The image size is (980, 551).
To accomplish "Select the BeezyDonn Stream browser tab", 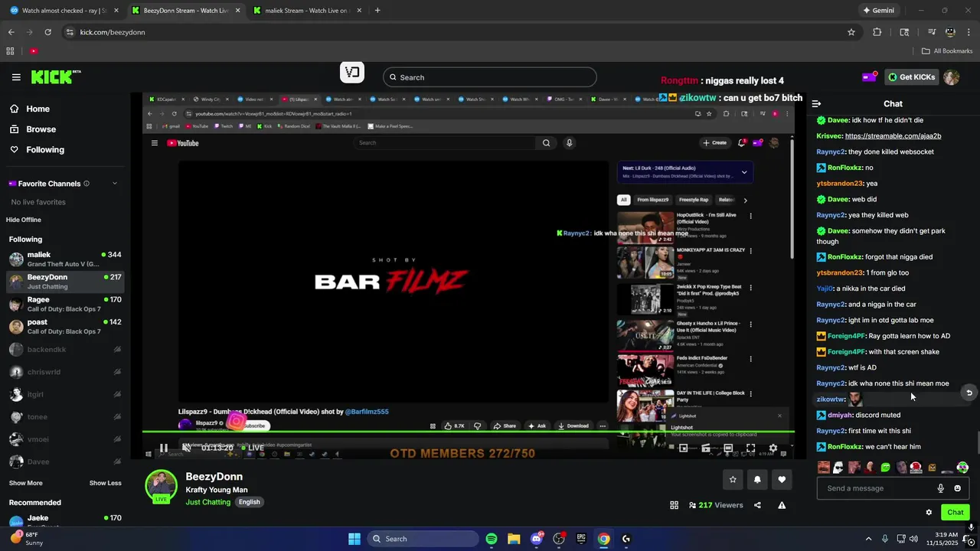I will 186,11.
